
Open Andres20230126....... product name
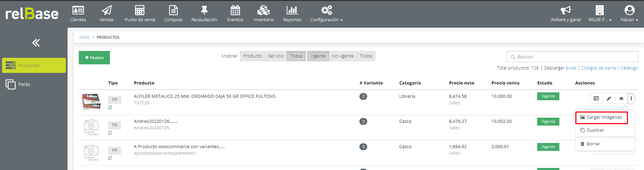[x=156, y=121]
